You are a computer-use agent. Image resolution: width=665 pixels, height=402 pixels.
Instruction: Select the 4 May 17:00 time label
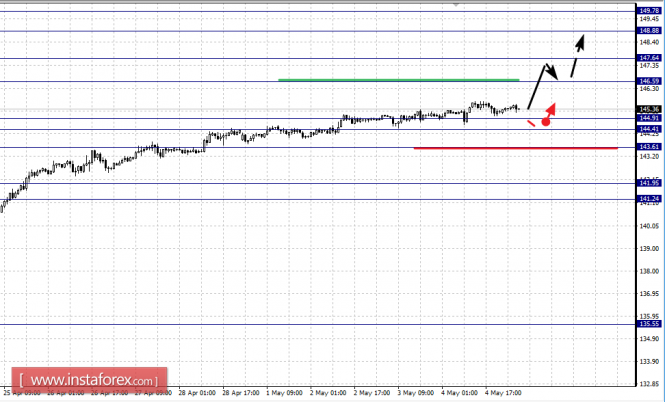click(x=503, y=393)
